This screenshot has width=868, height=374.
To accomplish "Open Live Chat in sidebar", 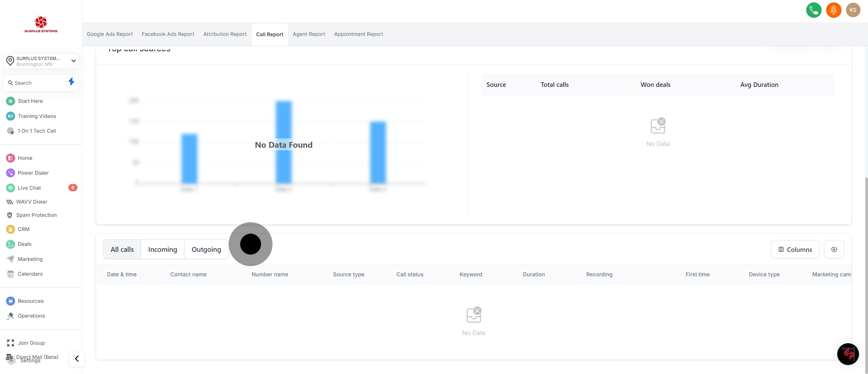I will [x=29, y=188].
